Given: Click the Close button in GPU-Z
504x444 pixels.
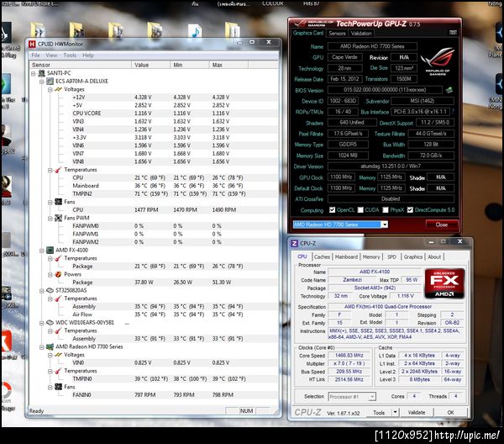Looking at the screenshot, I should [442, 225].
